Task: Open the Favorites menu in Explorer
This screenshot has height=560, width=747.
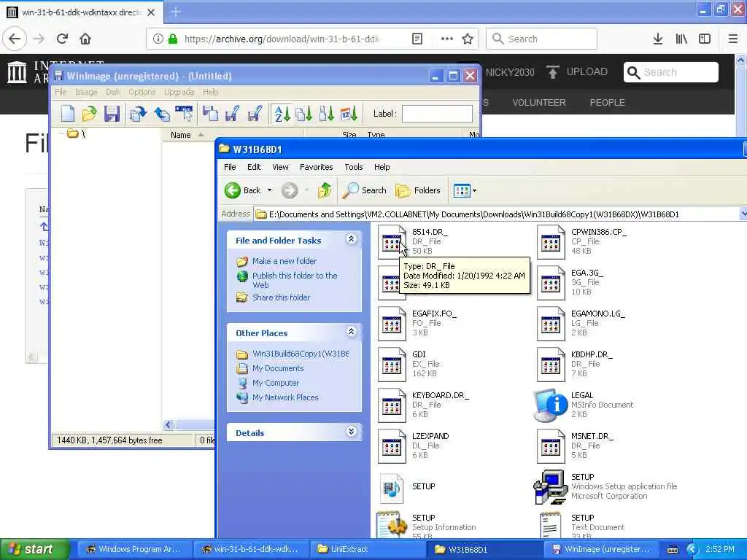Action: pyautogui.click(x=317, y=167)
